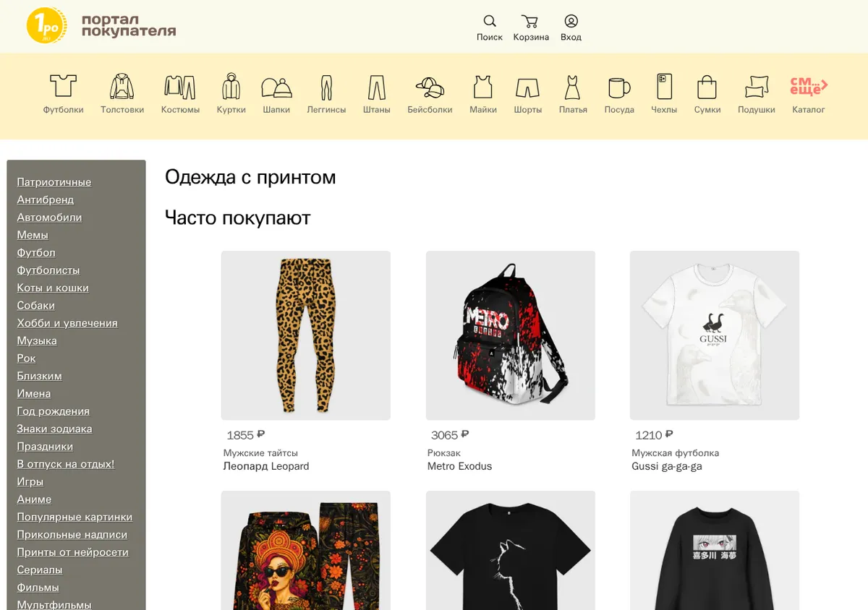Open the Посуда mug category icon
868x610 pixels.
click(x=619, y=87)
